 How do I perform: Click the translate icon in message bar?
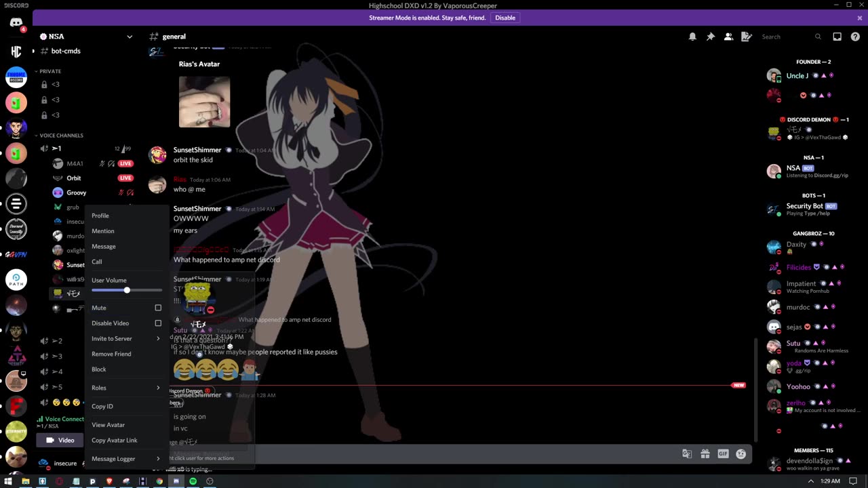click(x=687, y=454)
